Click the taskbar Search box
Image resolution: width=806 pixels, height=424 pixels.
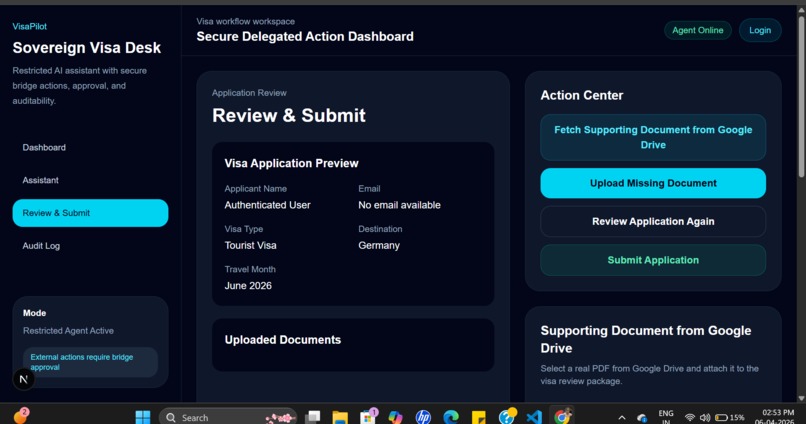pos(228,417)
